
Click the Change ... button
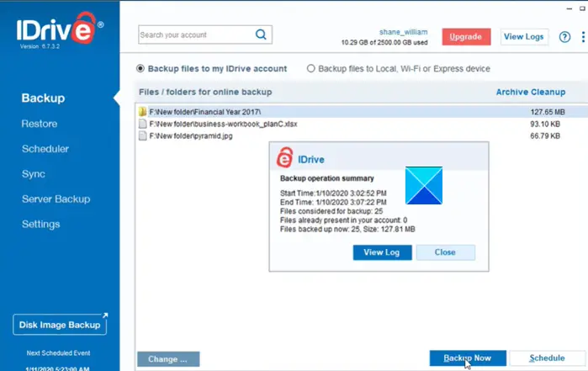[168, 359]
